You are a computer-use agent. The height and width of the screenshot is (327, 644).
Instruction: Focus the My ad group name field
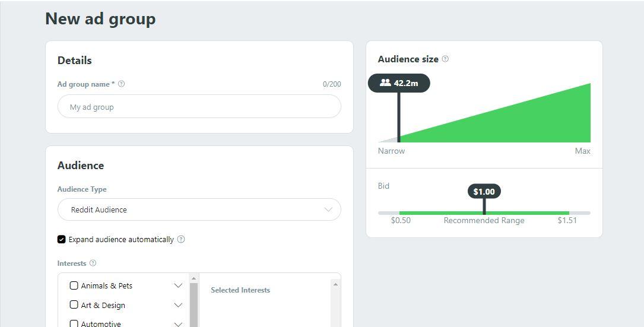coord(199,106)
